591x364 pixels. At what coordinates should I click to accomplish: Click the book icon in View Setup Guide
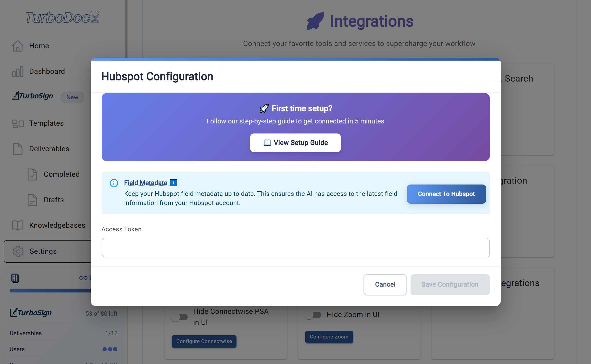pos(267,143)
